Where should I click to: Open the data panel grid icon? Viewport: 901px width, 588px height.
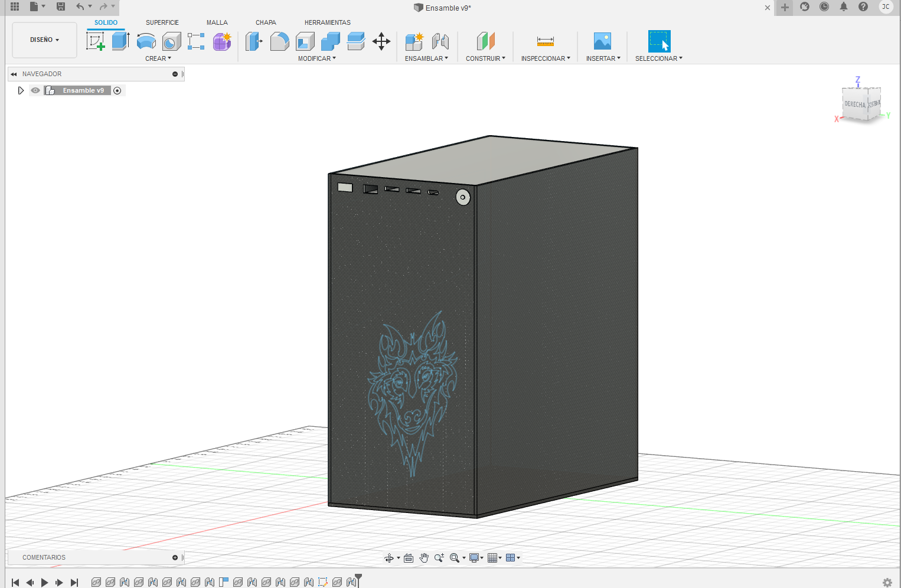(15, 6)
